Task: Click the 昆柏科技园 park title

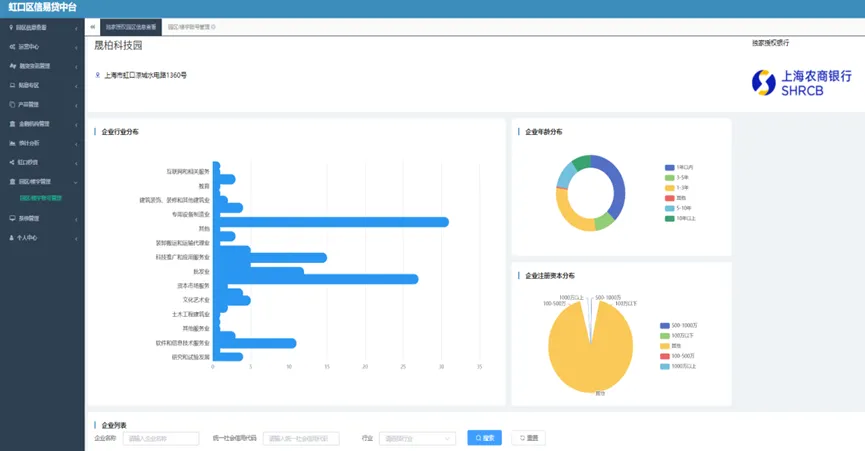Action: click(118, 46)
